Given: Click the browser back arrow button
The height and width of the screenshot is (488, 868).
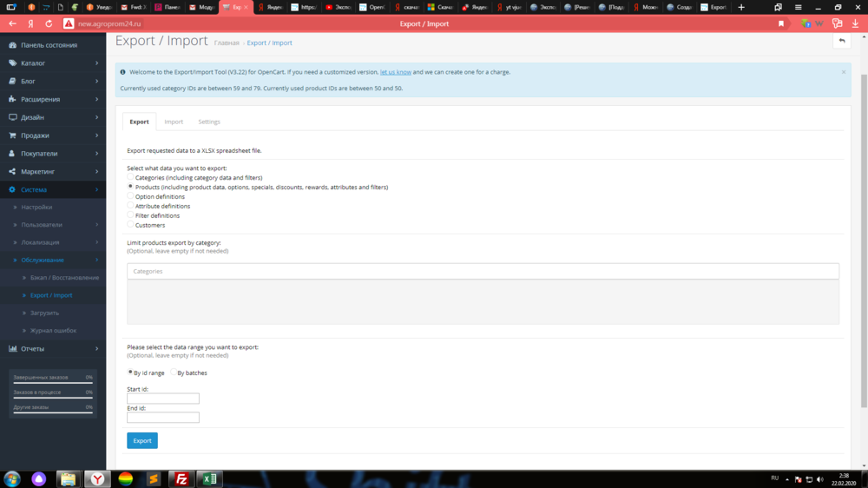Looking at the screenshot, I should pos(12,23).
